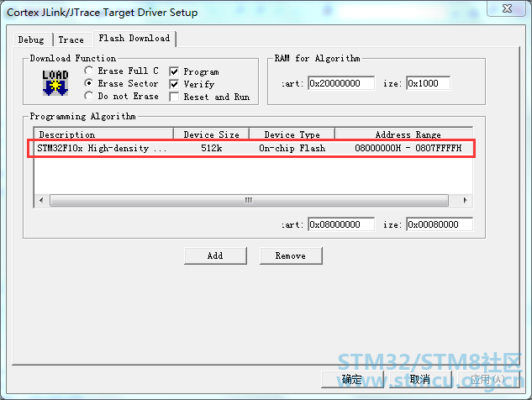Screen dimensions: 532x400
Task: Switch to the Debug tab
Action: 31,39
